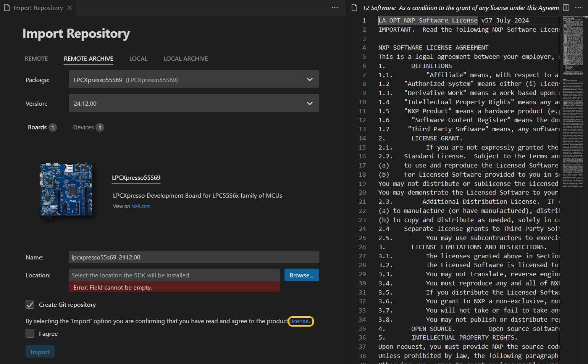Image resolution: width=588 pixels, height=364 pixels.
Task: Open More Actions ellipsis for the license editor
Action: pyautogui.click(x=578, y=7)
